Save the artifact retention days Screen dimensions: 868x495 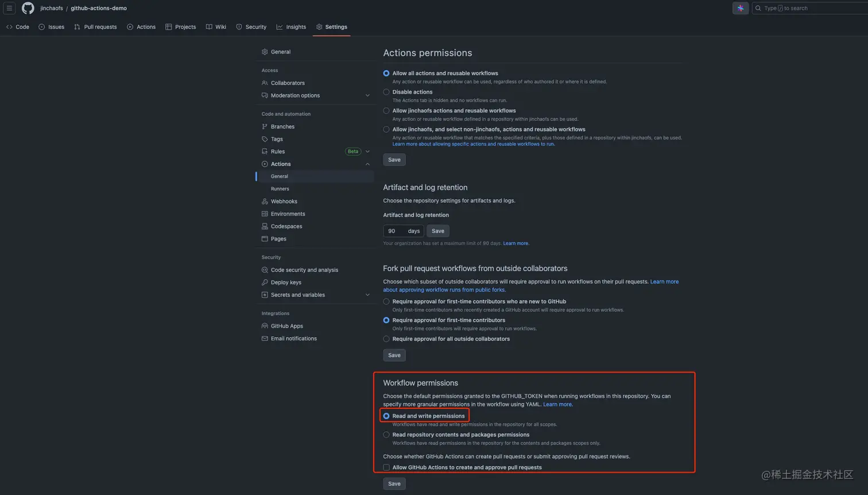[x=438, y=231]
